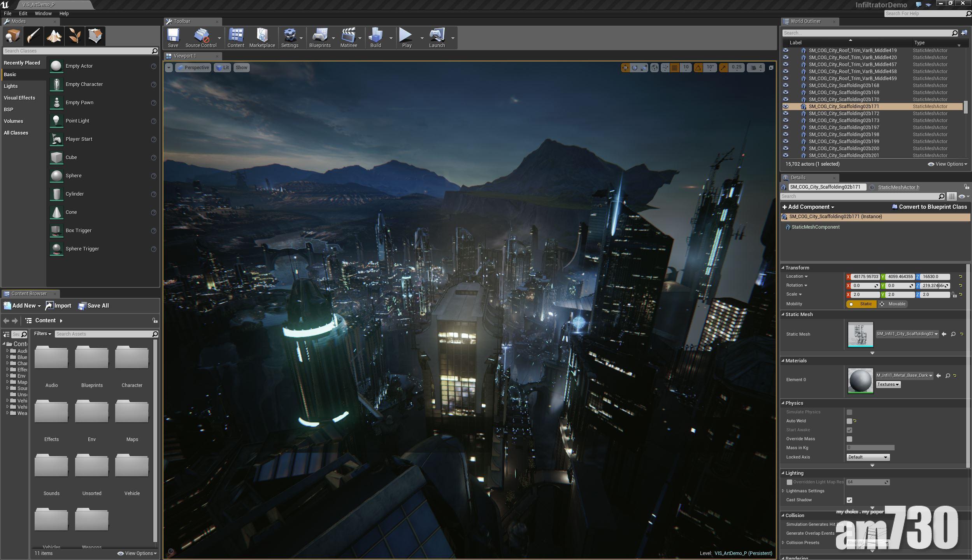Expand Lightmass Settings section
The width and height of the screenshot is (972, 560).
coord(783,491)
